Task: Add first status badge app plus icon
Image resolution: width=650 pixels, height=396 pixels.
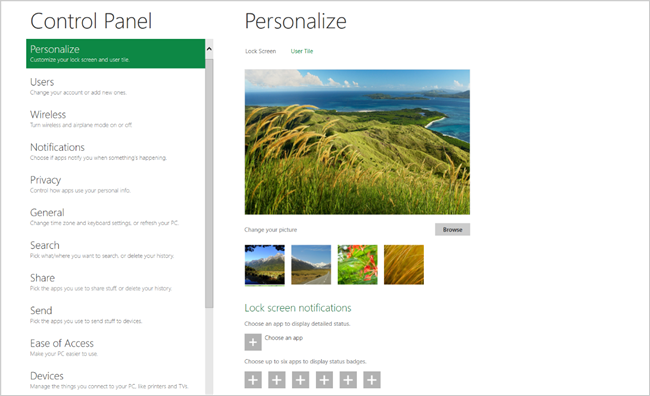Action: click(x=253, y=380)
